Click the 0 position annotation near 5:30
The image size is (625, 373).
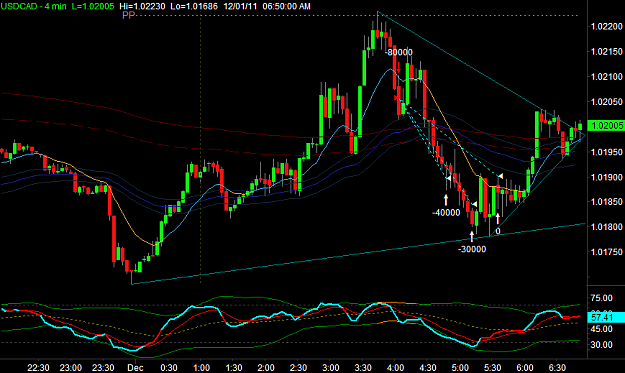click(x=497, y=232)
